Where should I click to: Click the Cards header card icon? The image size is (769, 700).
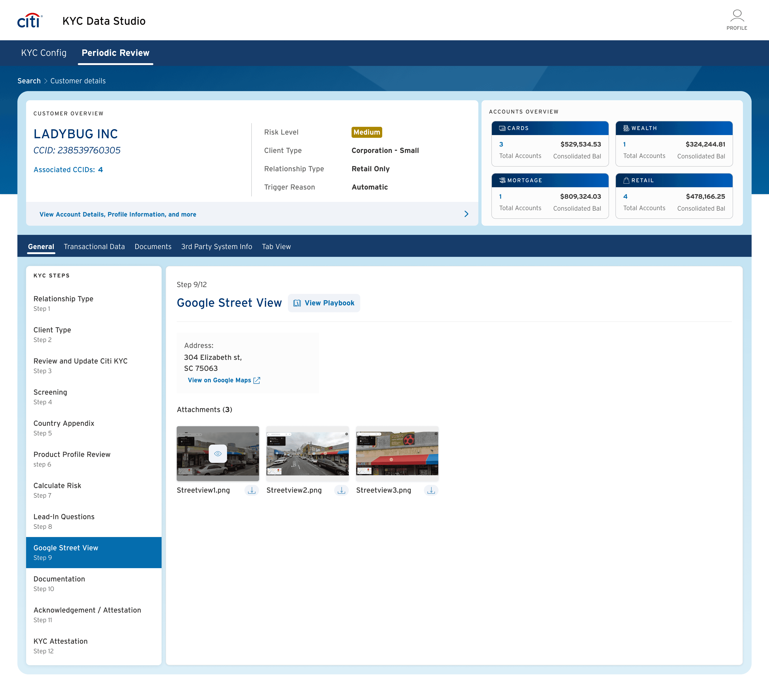tap(502, 128)
